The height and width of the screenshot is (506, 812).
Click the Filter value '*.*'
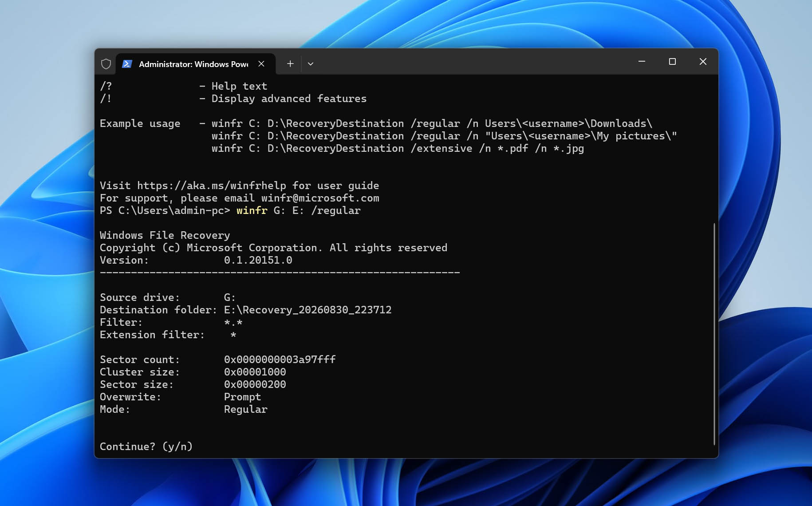pos(233,322)
